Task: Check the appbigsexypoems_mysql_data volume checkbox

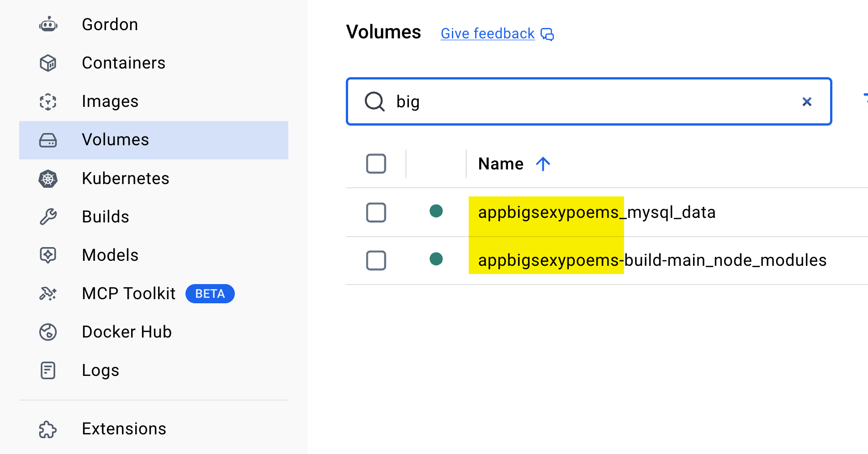Action: [376, 212]
